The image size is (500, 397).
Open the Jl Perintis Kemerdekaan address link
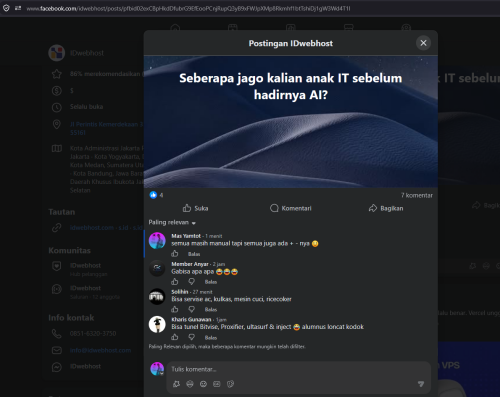106,128
